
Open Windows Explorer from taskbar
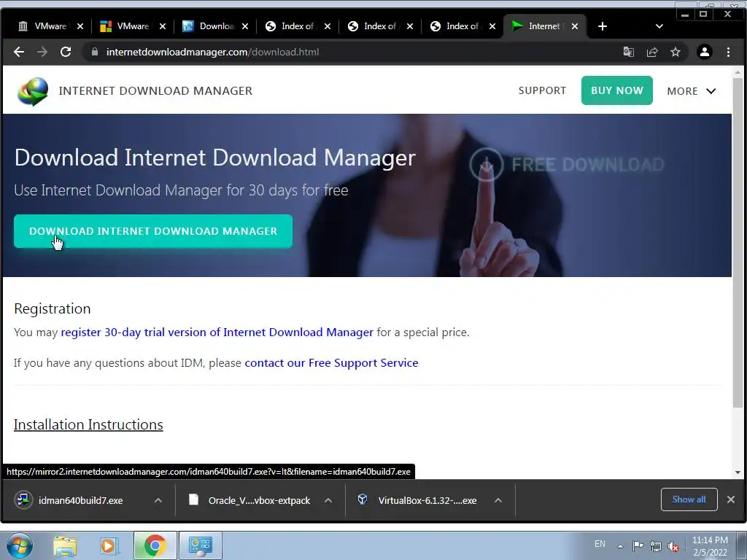tap(65, 545)
